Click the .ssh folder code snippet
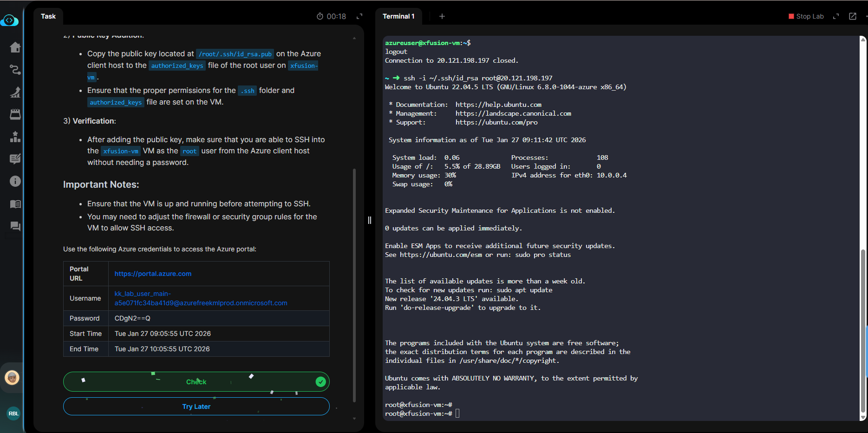 click(248, 91)
